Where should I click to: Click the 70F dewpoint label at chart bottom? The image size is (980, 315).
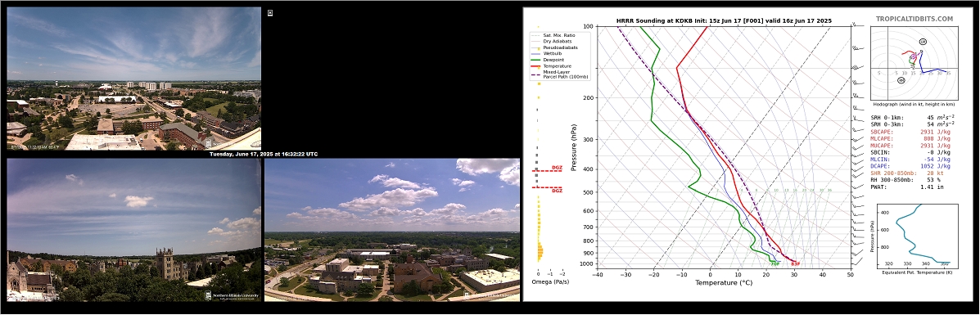tap(775, 263)
